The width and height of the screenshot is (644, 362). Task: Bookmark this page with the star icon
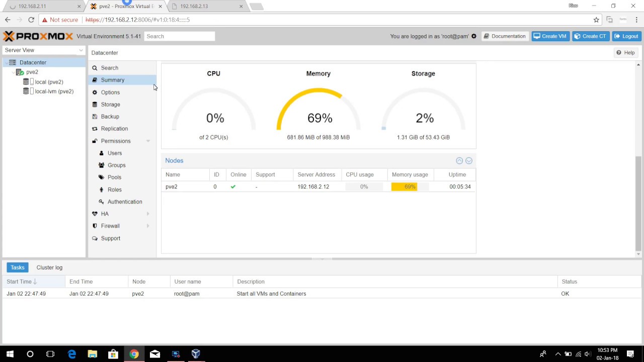pos(596,20)
